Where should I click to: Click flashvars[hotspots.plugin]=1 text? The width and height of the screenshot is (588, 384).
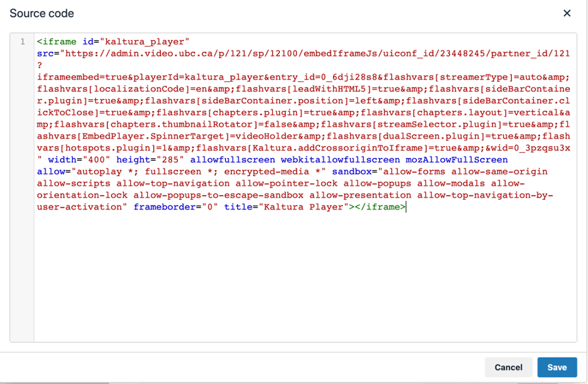click(102, 148)
